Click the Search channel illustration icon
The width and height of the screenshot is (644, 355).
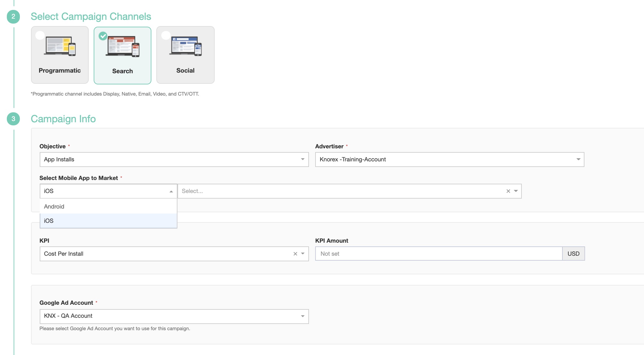click(x=123, y=47)
